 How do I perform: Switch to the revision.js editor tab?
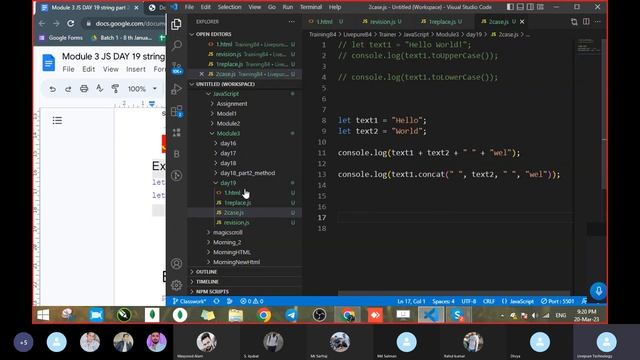[x=381, y=22]
